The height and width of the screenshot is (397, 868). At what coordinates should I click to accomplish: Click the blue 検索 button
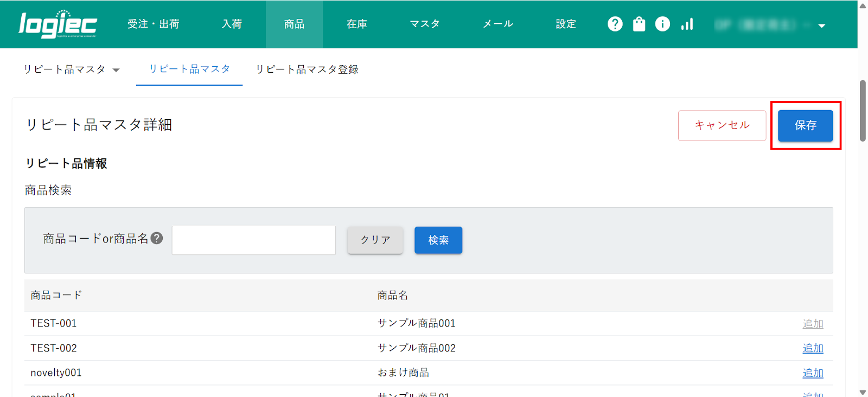pyautogui.click(x=438, y=240)
